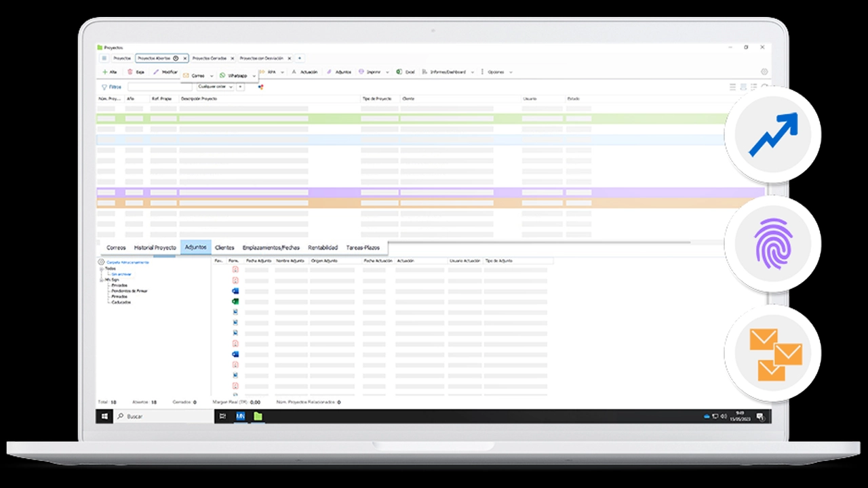Image resolution: width=868 pixels, height=488 pixels.
Task: Click the Windows Start button
Action: tap(105, 416)
